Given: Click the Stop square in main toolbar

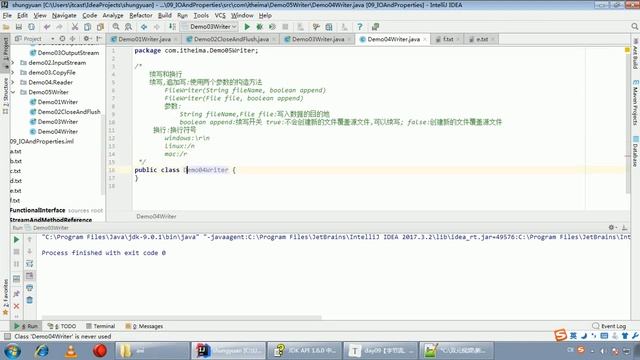Looking at the screenshot, I should pos(285,27).
